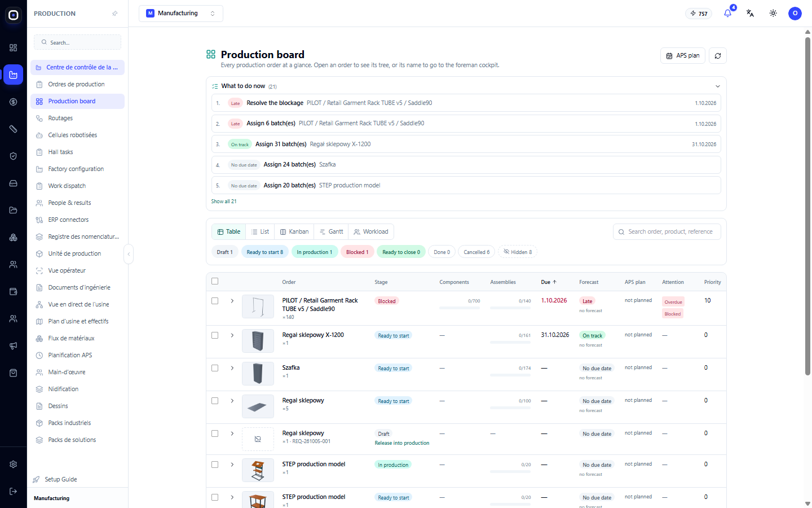Click the components progress bar of PILOT row
Screen dimensions: 812x508
click(460, 308)
